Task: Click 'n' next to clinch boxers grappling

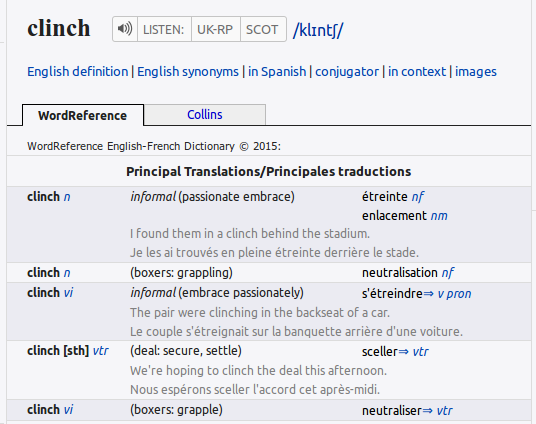Action: 67,273
